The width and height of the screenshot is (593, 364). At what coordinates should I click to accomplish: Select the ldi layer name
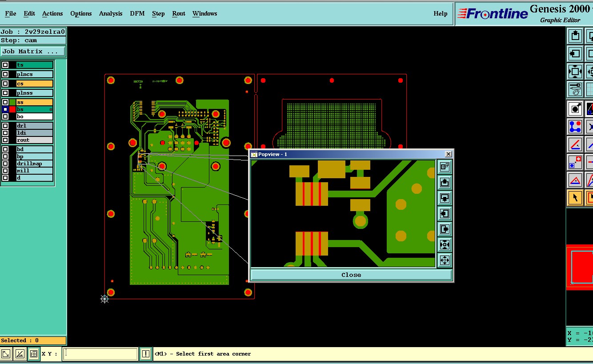[35, 133]
